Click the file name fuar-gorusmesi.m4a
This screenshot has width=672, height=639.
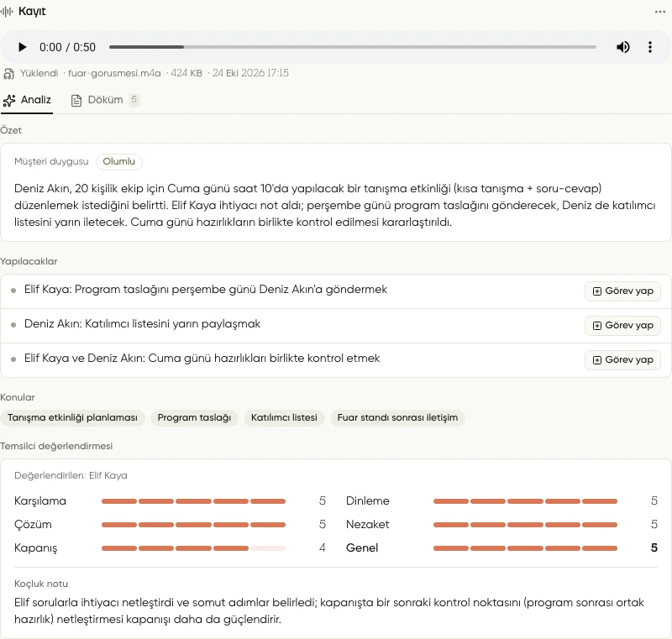[114, 73]
